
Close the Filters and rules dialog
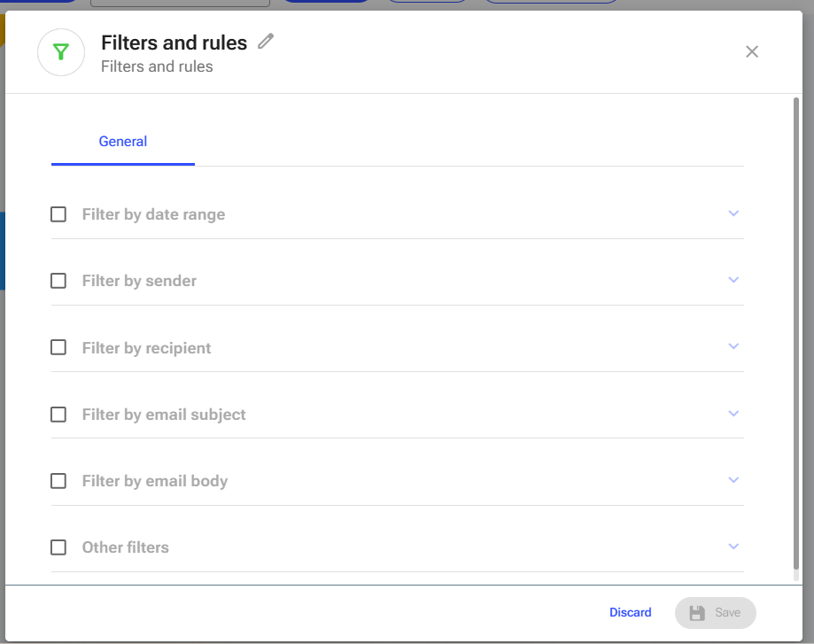click(752, 51)
